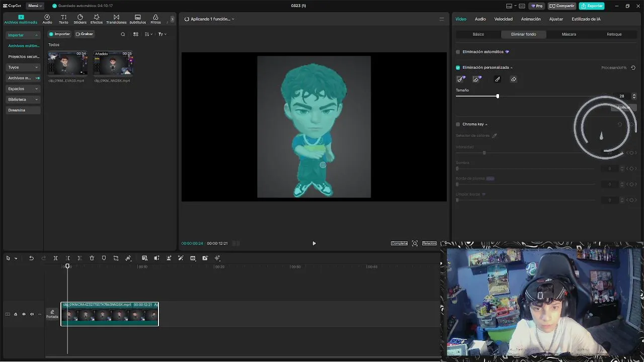
Task: Delete right of playhead tool
Action: tap(79, 258)
